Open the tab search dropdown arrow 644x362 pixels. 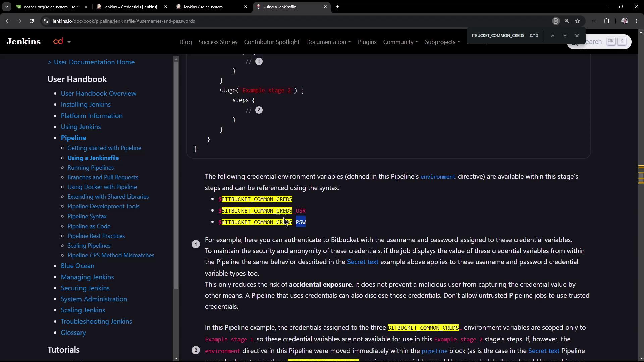point(6,7)
